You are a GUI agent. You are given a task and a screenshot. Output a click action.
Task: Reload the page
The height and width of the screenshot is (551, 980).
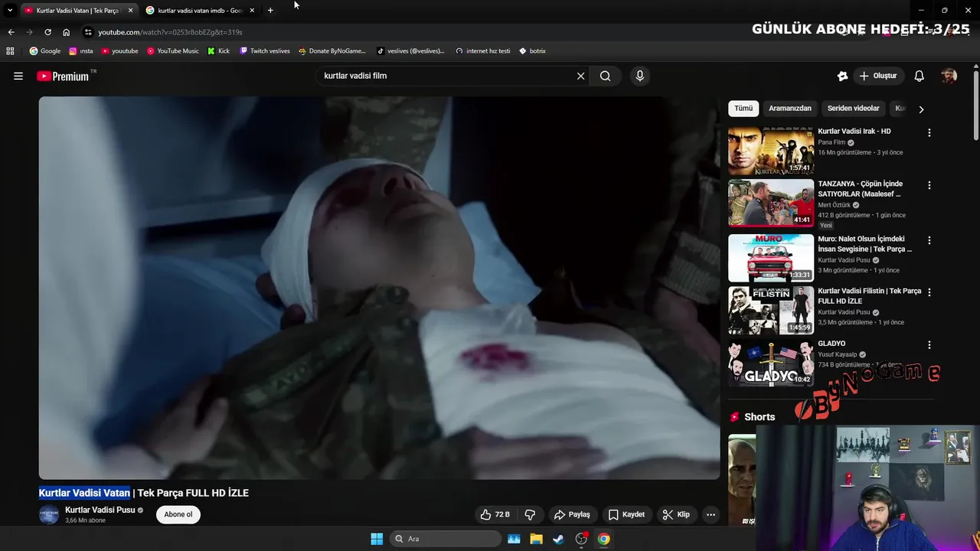click(47, 32)
